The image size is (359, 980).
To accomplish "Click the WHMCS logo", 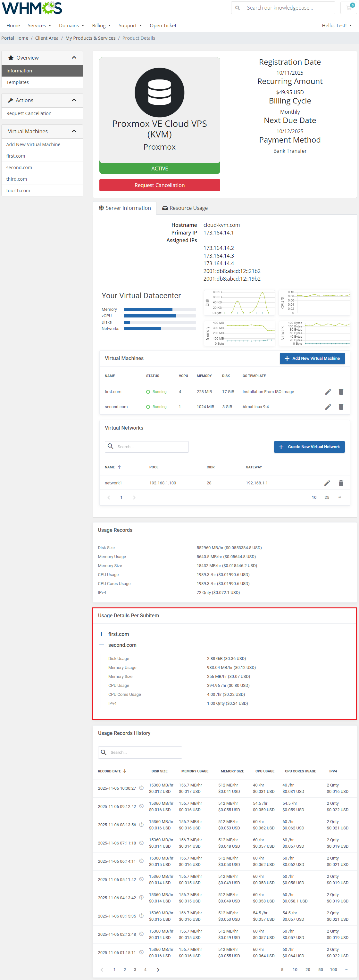I will pyautogui.click(x=32, y=8).
